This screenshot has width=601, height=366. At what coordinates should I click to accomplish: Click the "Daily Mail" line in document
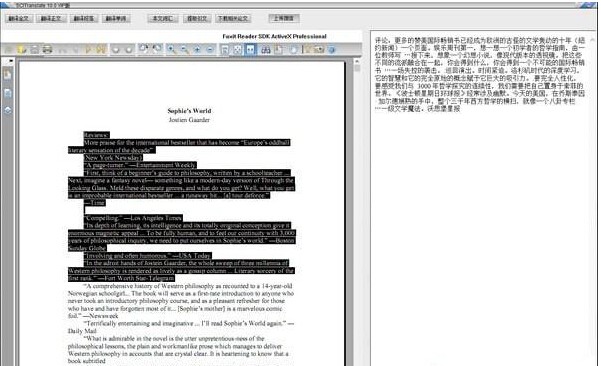tap(82, 331)
